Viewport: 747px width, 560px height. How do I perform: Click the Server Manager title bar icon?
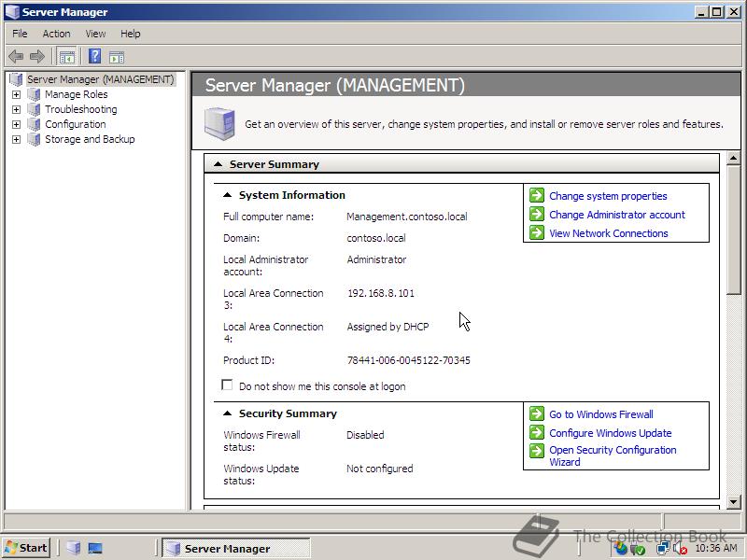[12, 12]
